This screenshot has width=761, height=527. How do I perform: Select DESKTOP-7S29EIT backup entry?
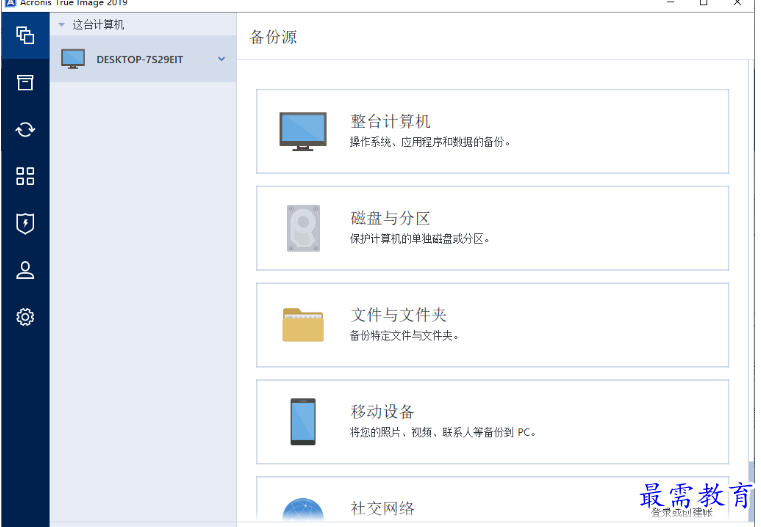tap(143, 59)
